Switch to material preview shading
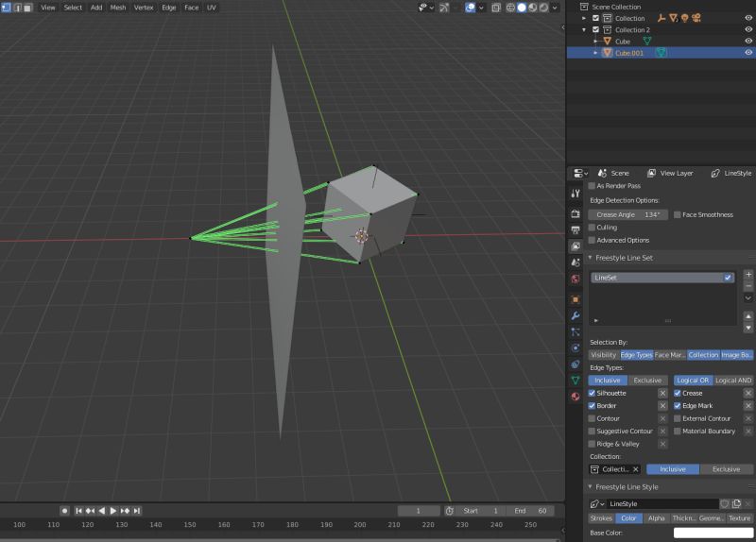This screenshot has height=542, width=756. 533,8
